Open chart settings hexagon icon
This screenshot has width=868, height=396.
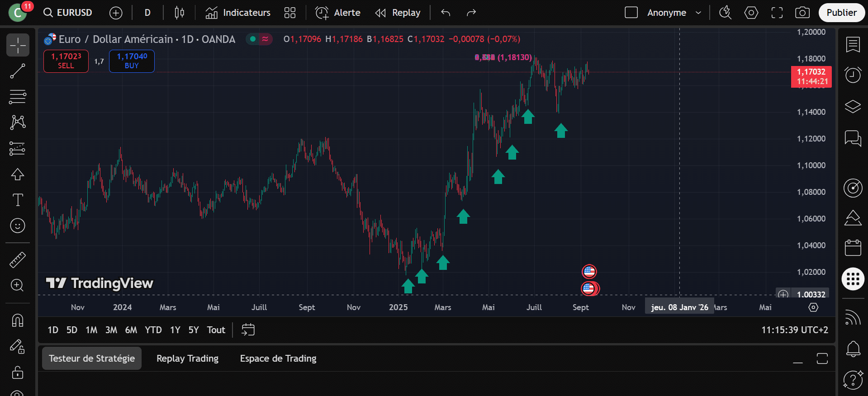(x=751, y=13)
